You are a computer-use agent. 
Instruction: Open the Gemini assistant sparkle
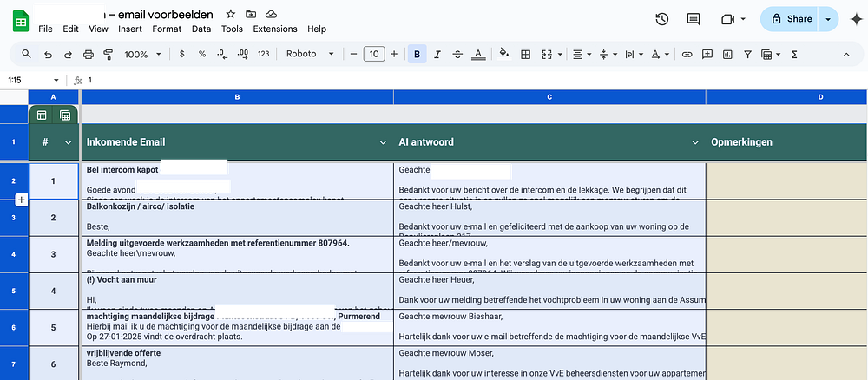click(x=857, y=19)
